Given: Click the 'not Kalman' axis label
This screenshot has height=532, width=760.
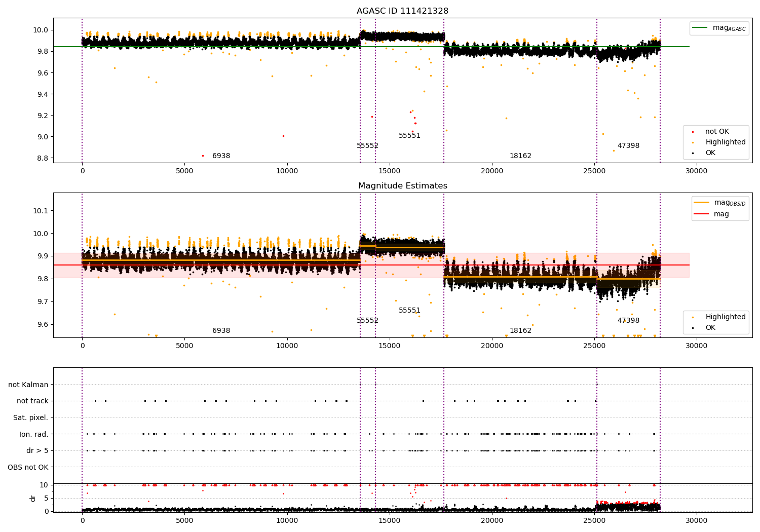Looking at the screenshot, I should point(28,385).
